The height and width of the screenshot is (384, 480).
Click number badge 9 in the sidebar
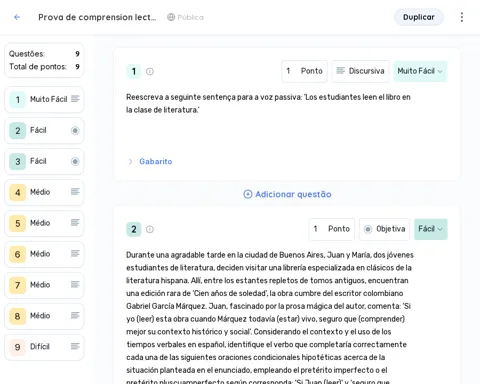pyautogui.click(x=18, y=347)
